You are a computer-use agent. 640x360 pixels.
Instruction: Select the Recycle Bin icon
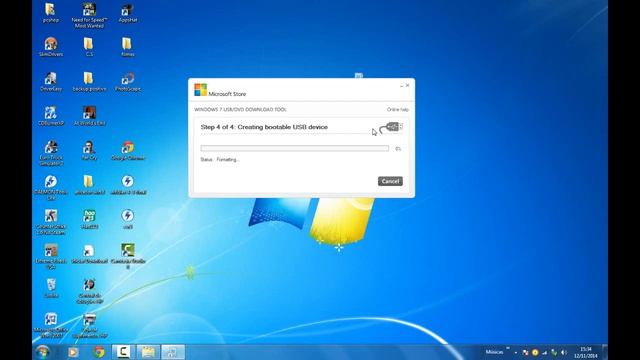[x=51, y=288]
